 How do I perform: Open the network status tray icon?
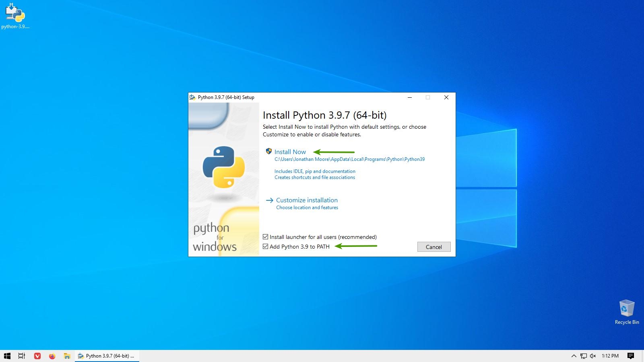pos(583,356)
